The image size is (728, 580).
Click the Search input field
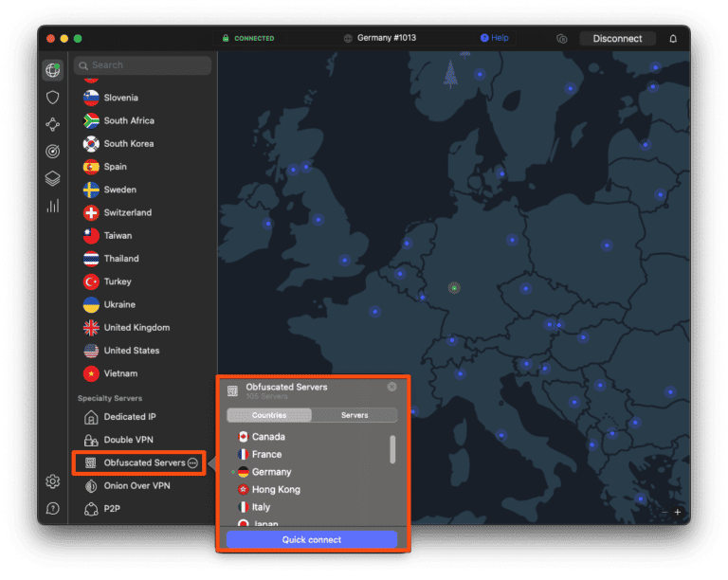click(x=148, y=65)
